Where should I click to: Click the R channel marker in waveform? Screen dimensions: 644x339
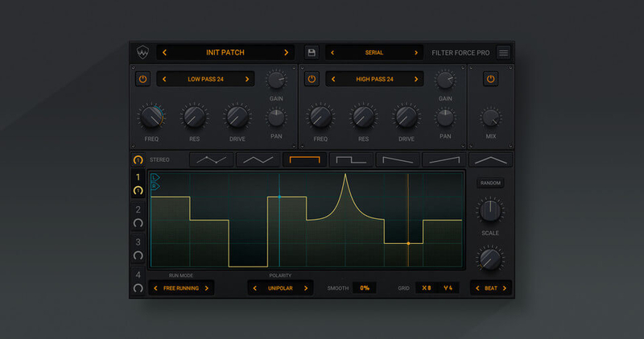(x=155, y=186)
